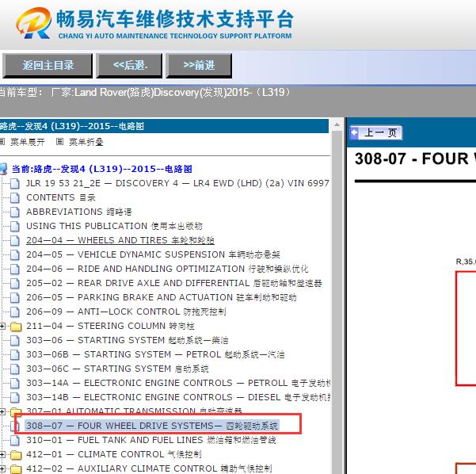Collapse all menus with 菜单折叠
Viewport: 476px width, 474px height.
(x=86, y=142)
